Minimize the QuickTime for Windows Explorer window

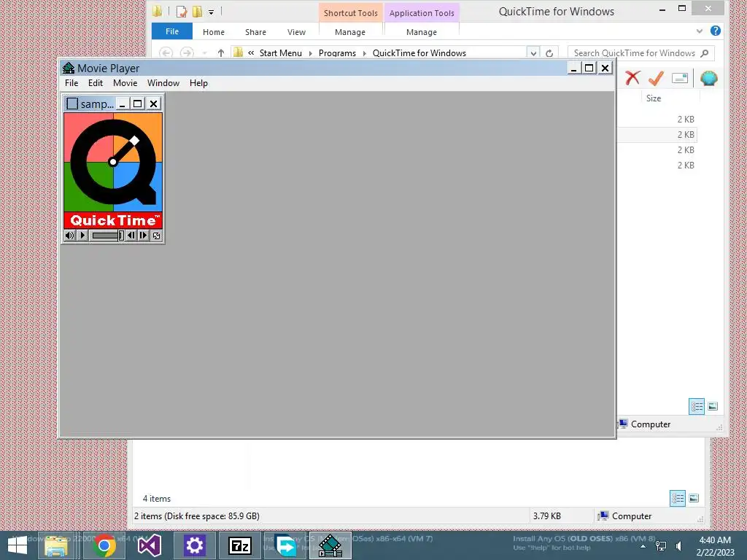tap(662, 9)
